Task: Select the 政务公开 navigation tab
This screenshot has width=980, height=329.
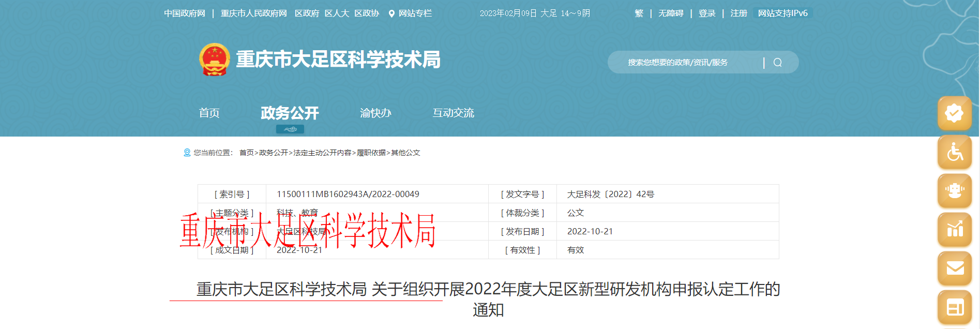Action: tap(290, 113)
